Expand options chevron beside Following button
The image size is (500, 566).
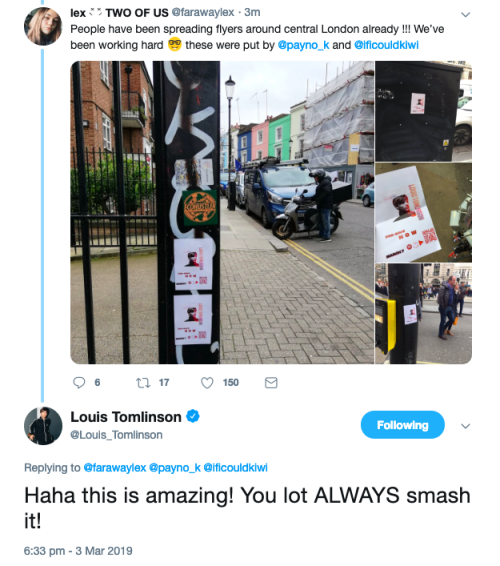(x=465, y=426)
